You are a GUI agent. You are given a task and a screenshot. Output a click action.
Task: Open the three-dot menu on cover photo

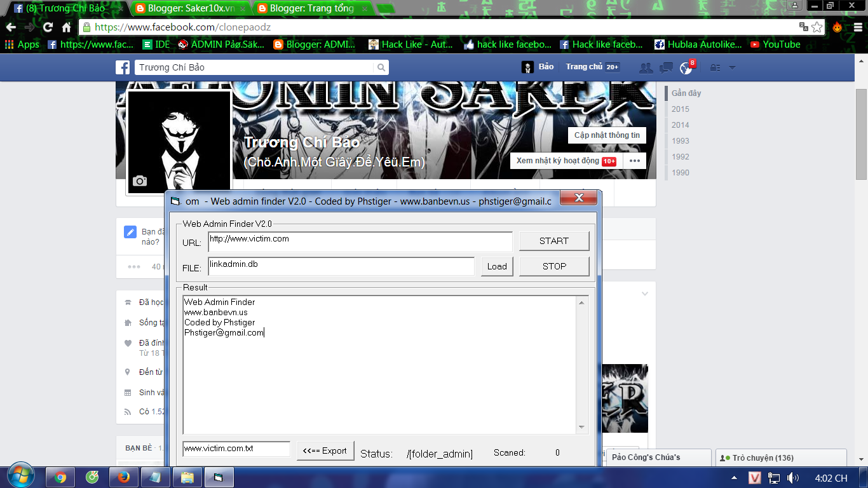(x=635, y=161)
